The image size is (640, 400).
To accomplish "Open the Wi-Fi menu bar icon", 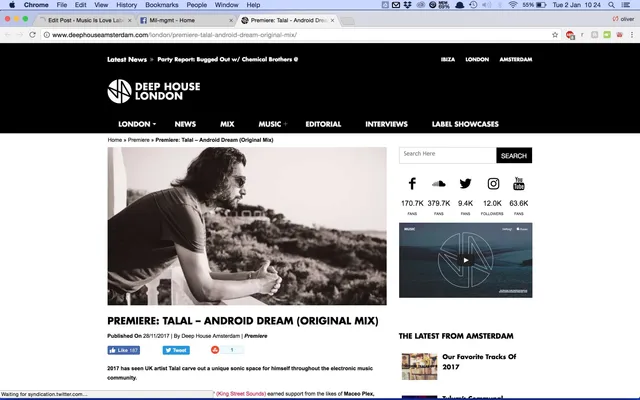I will [x=513, y=5].
